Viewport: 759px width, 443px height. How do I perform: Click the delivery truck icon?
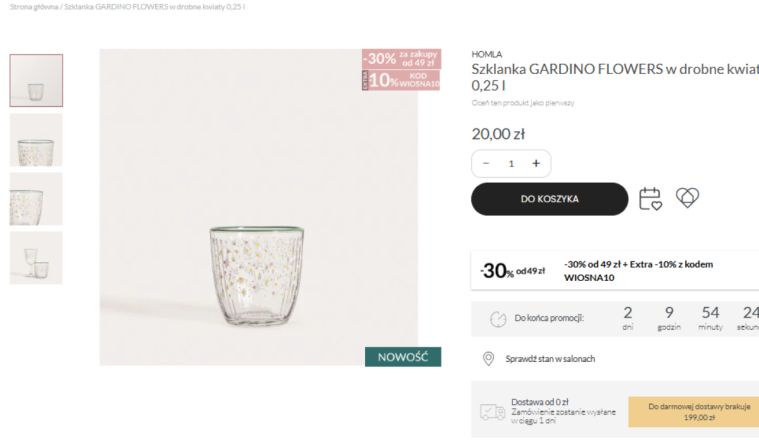coord(492,411)
